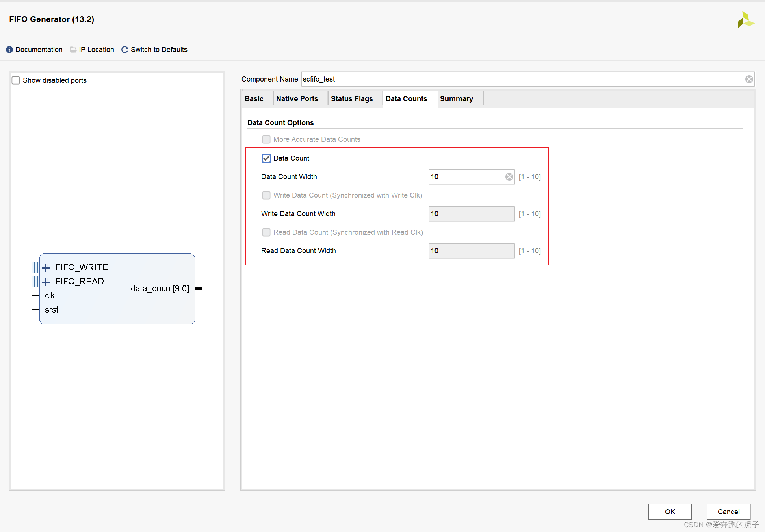Open the Status Flags tab
This screenshot has height=532, width=765.
click(351, 99)
